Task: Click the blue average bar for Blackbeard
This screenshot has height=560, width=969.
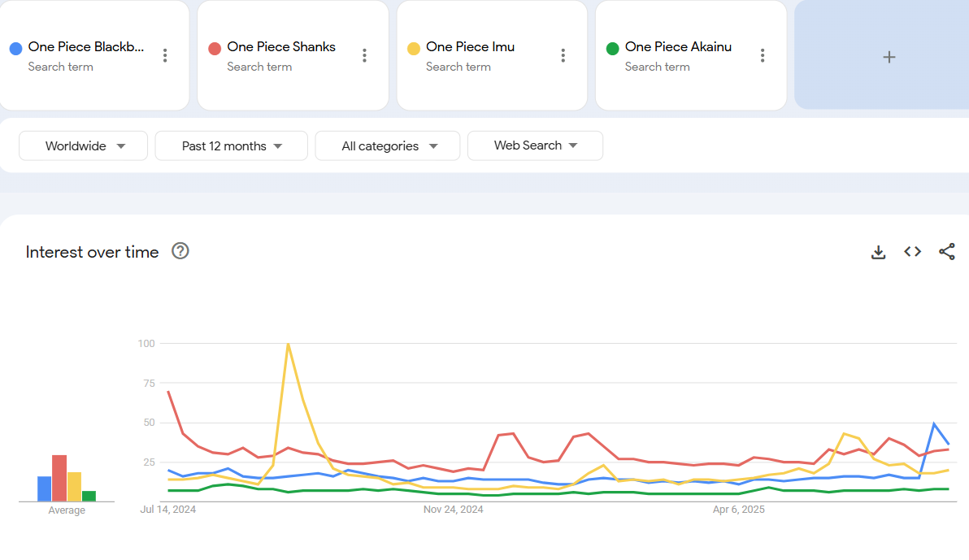Action: (45, 489)
